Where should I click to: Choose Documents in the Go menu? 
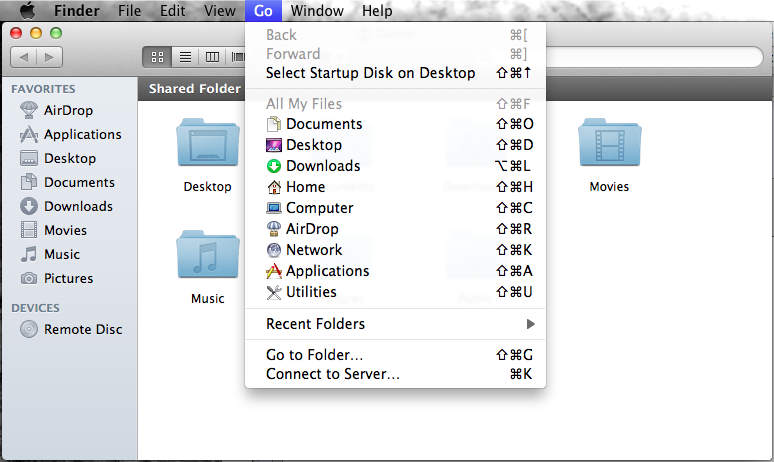click(395, 124)
